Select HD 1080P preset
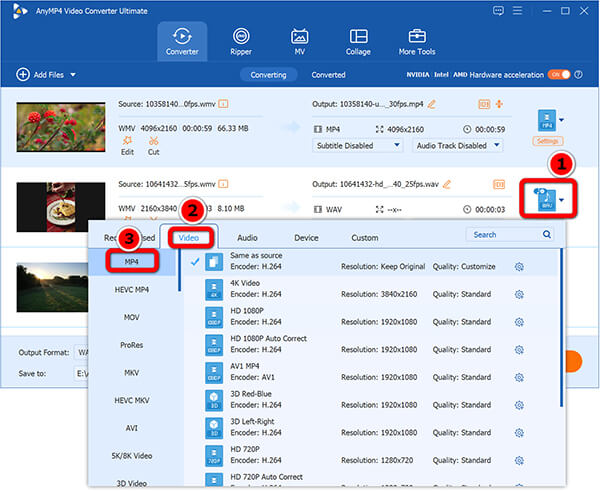The height and width of the screenshot is (491, 600). (371, 317)
